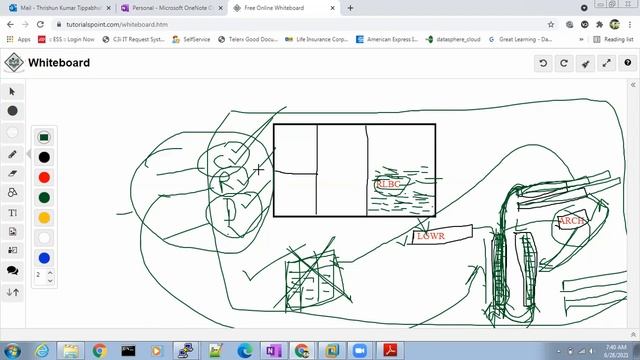Launch Internet Explorer from taskbar
The height and width of the screenshot is (360, 640).
click(x=42, y=351)
